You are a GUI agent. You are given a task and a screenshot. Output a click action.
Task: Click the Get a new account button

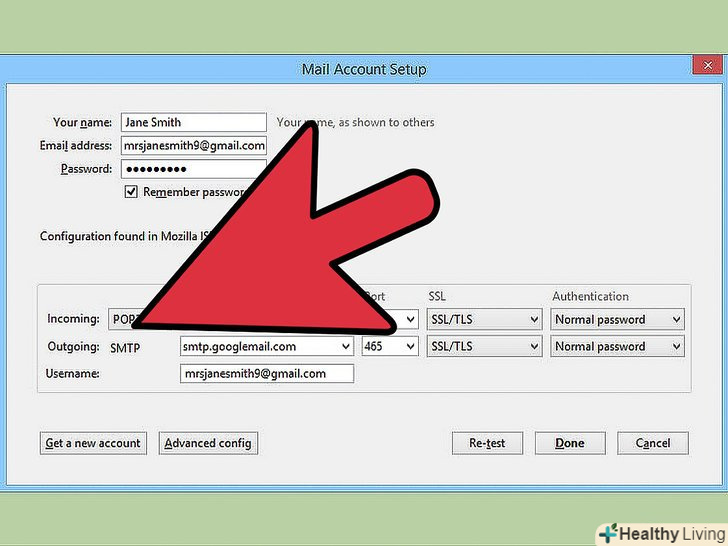93,443
